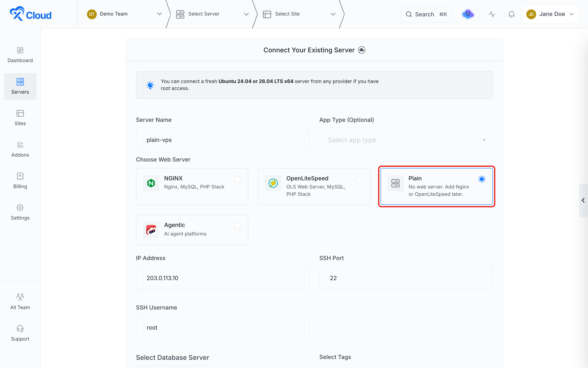
Task: Click the Agentic ninja logo icon
Action: tap(151, 230)
